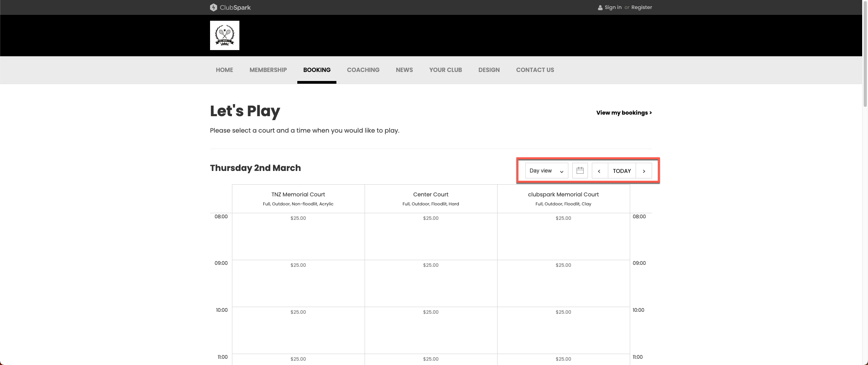The image size is (868, 365).
Task: Open the Day view dropdown
Action: point(546,171)
